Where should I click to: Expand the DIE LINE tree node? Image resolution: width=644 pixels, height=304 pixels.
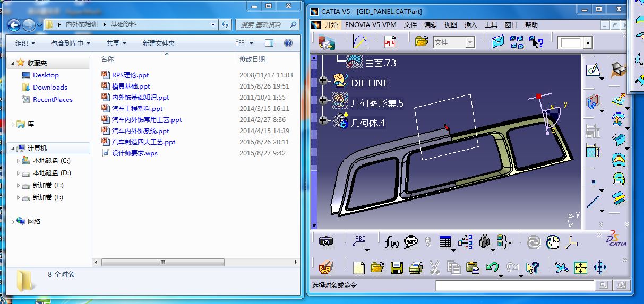click(322, 81)
